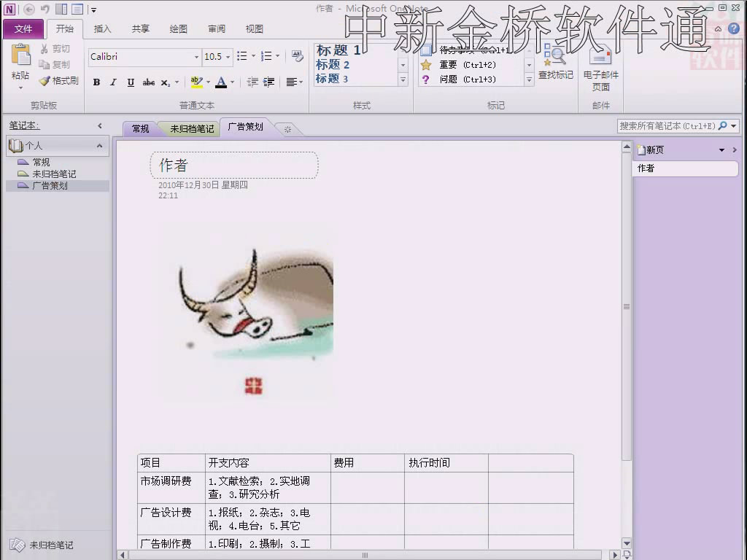
Task: Click the Copy (复制) button
Action: tap(55, 65)
